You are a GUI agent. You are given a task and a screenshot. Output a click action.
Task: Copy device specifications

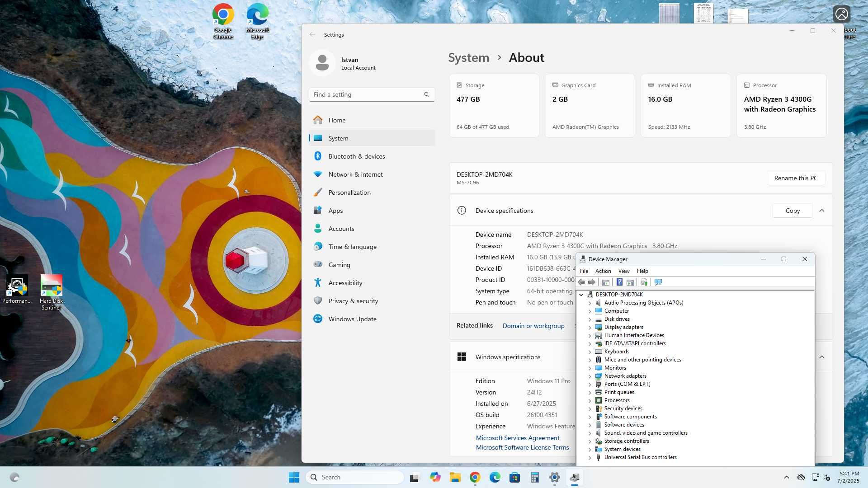pyautogui.click(x=793, y=211)
